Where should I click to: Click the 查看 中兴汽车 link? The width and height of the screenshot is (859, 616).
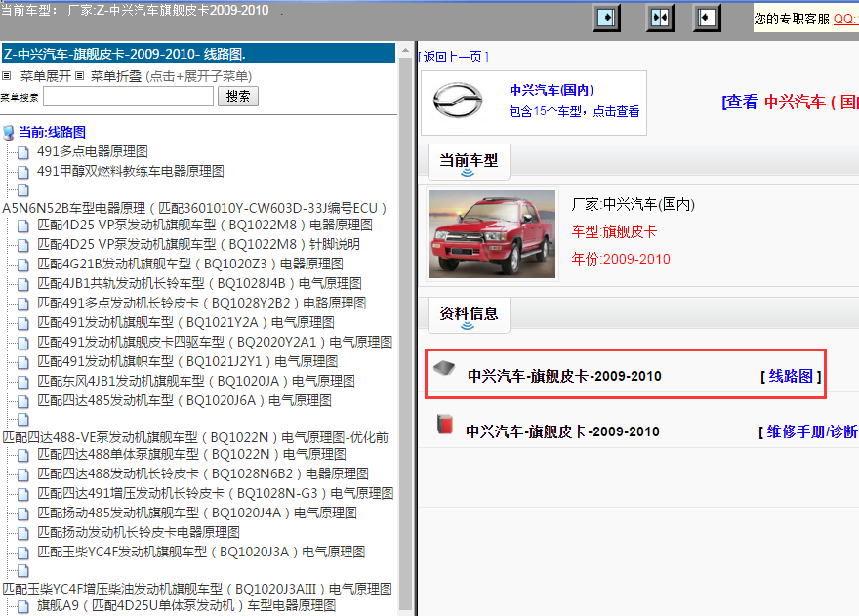click(x=791, y=102)
